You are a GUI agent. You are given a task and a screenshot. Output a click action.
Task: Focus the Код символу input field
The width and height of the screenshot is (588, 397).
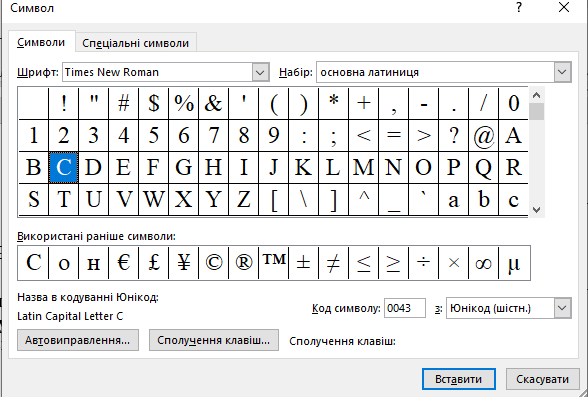[405, 308]
